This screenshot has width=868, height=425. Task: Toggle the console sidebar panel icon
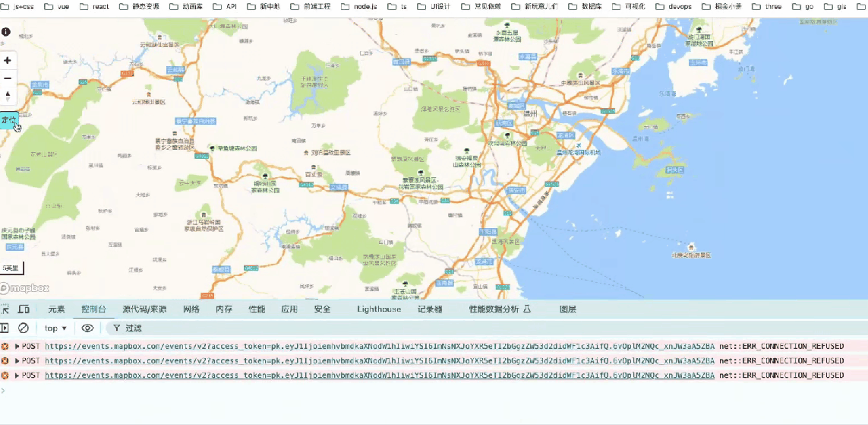(5, 328)
